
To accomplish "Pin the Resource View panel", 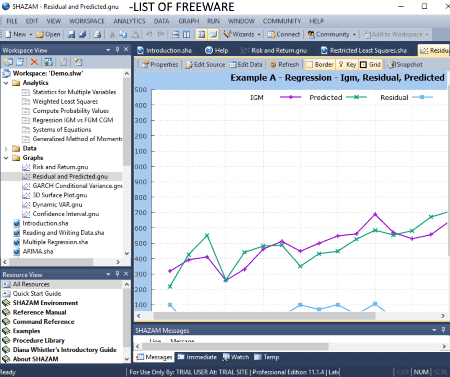I will tap(117, 274).
